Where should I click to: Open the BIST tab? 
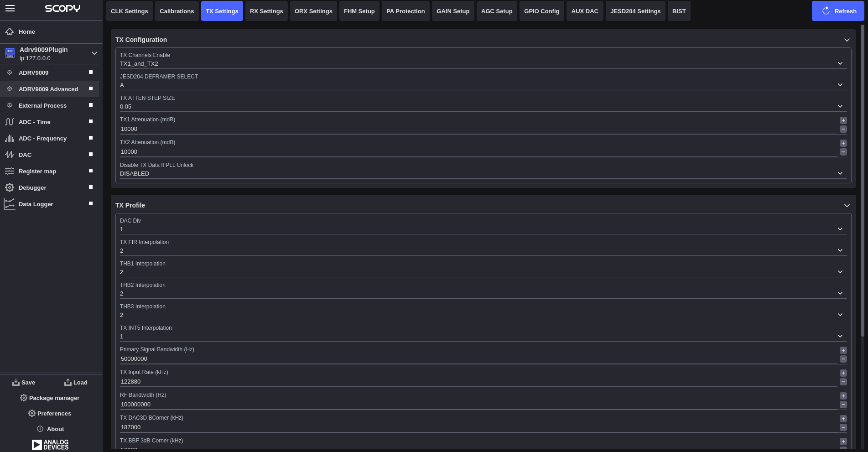679,11
